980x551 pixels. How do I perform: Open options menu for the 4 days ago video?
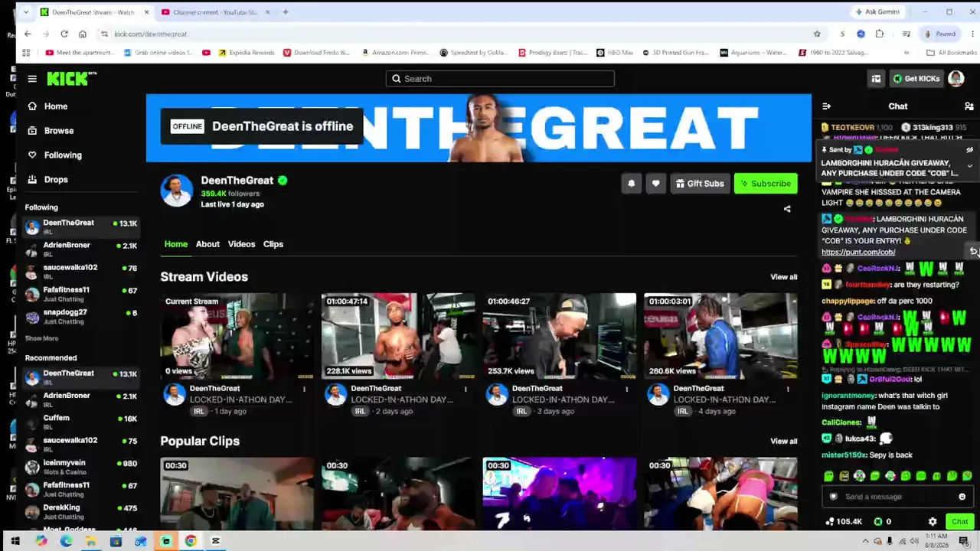click(788, 390)
